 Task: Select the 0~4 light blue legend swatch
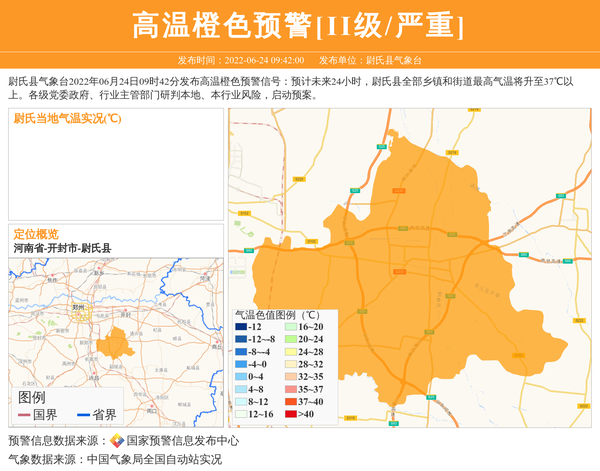point(240,376)
